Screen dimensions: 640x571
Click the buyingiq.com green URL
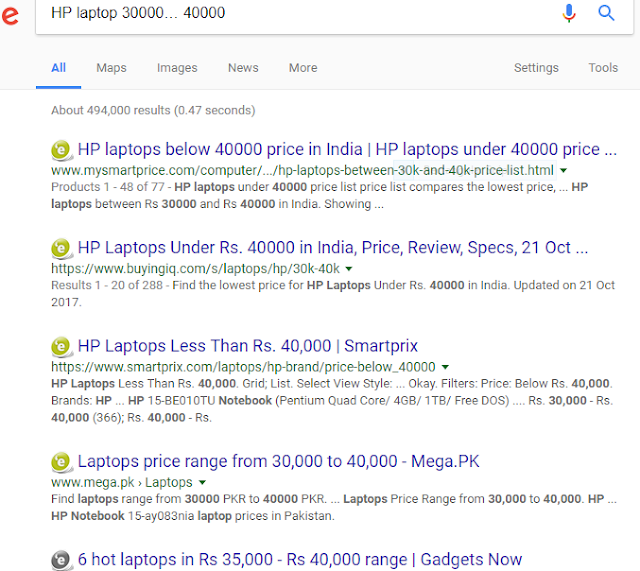195,269
